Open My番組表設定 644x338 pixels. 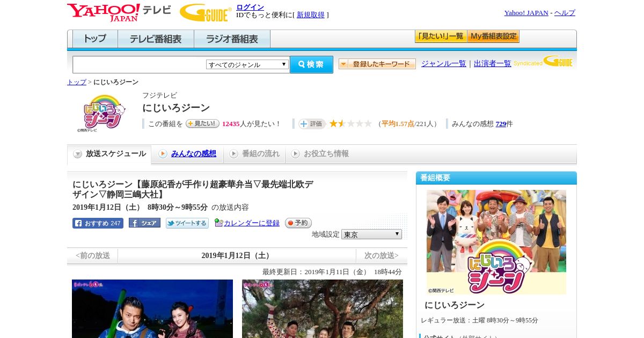[493, 36]
